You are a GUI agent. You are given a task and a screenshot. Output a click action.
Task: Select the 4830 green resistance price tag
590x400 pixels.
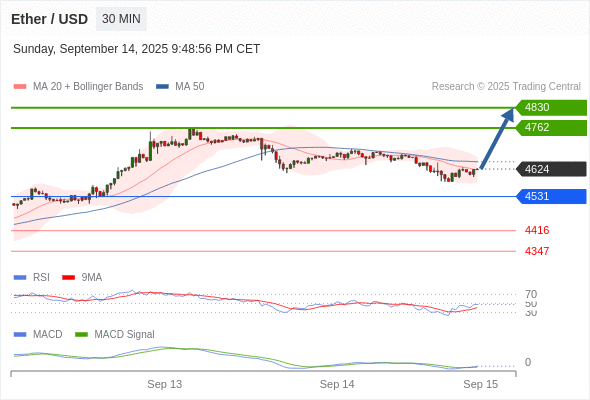pyautogui.click(x=551, y=108)
